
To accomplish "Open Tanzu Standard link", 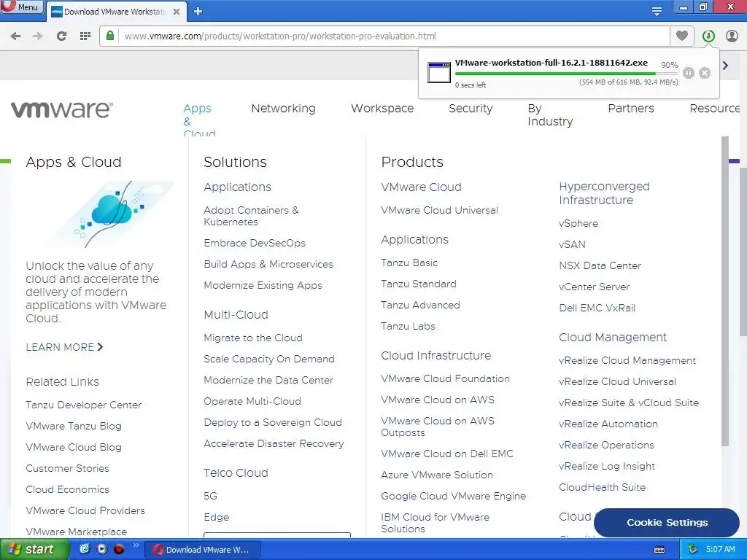I will 418,284.
